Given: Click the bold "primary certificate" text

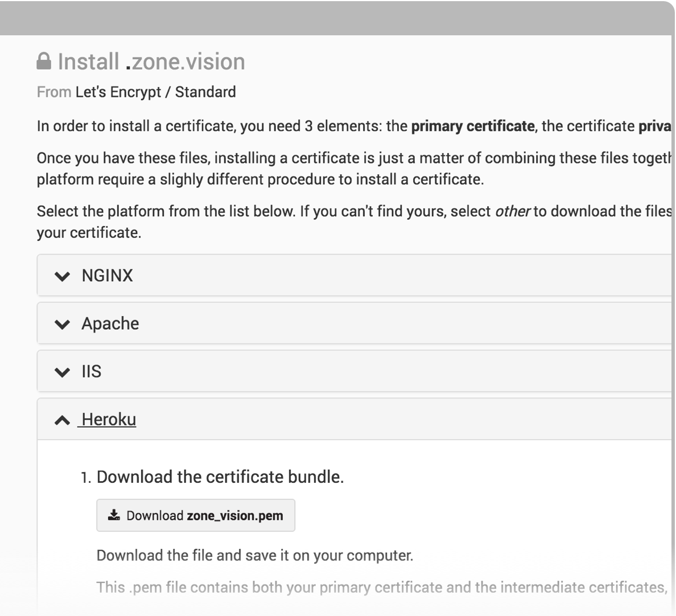Looking at the screenshot, I should pos(472,126).
